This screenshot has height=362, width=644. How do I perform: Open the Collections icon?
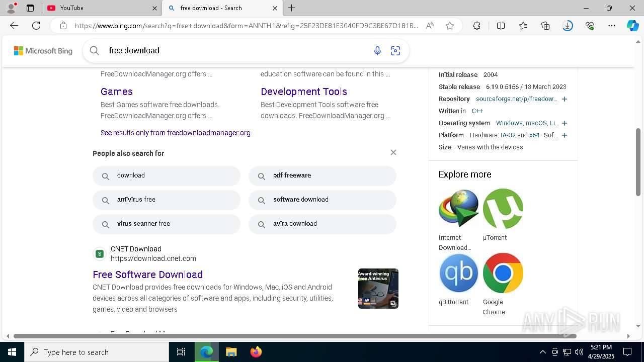(x=545, y=26)
